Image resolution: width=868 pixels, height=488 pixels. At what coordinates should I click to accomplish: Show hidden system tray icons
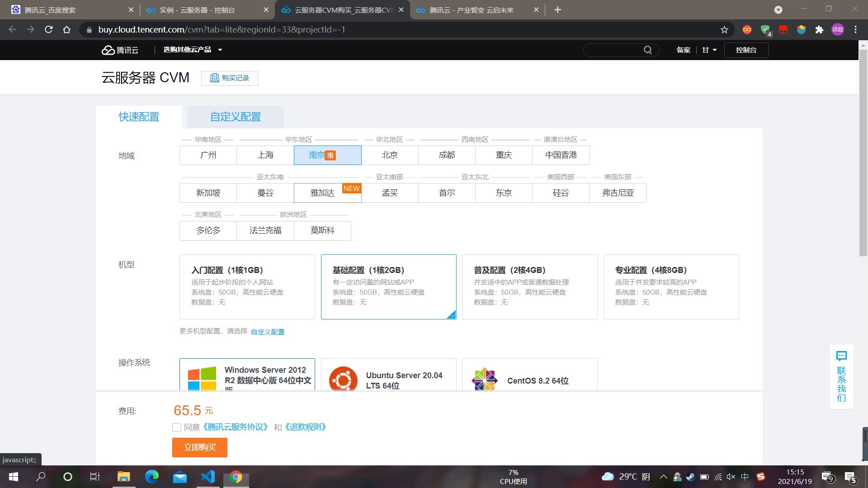(x=663, y=477)
